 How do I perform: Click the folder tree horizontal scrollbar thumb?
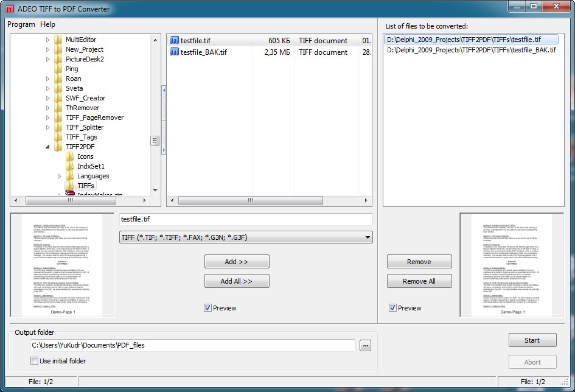pos(71,201)
